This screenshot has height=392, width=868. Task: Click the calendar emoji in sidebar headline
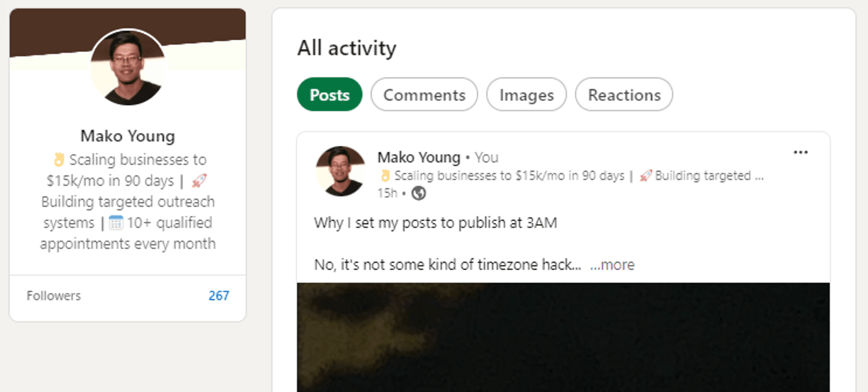tap(117, 223)
